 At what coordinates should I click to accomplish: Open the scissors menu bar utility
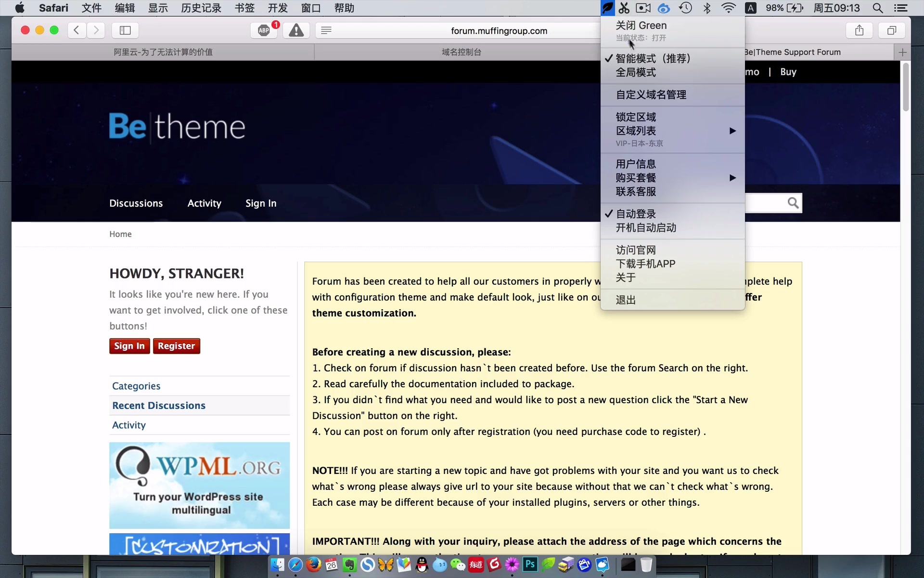[x=624, y=8]
